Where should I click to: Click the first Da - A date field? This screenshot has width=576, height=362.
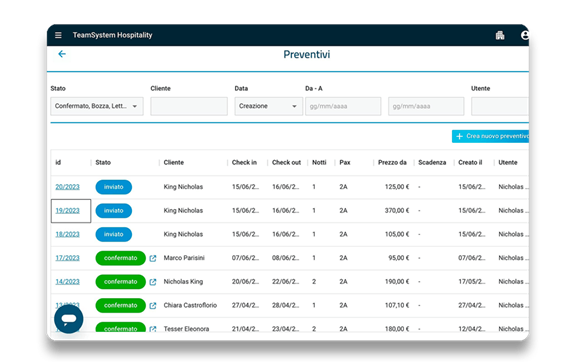[343, 106]
